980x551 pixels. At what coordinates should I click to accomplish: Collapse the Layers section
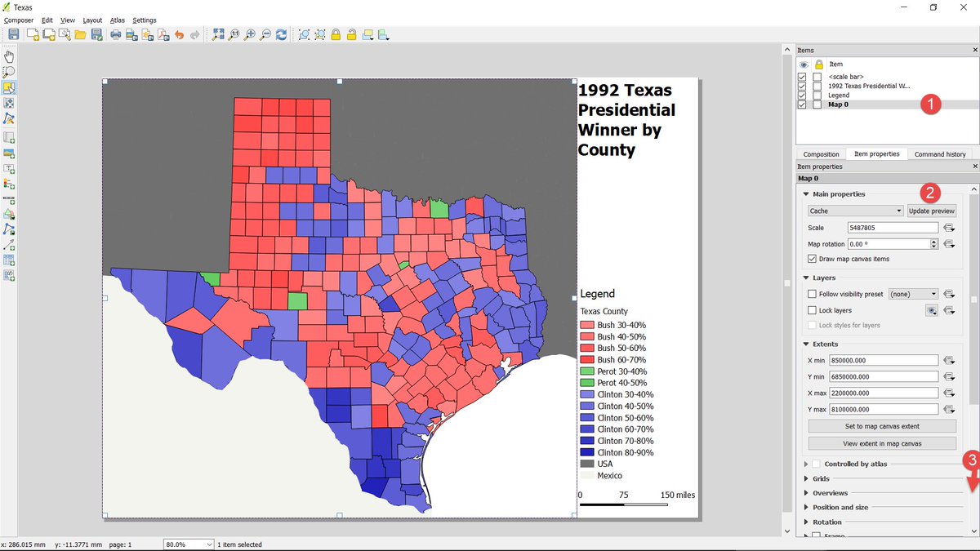click(806, 278)
